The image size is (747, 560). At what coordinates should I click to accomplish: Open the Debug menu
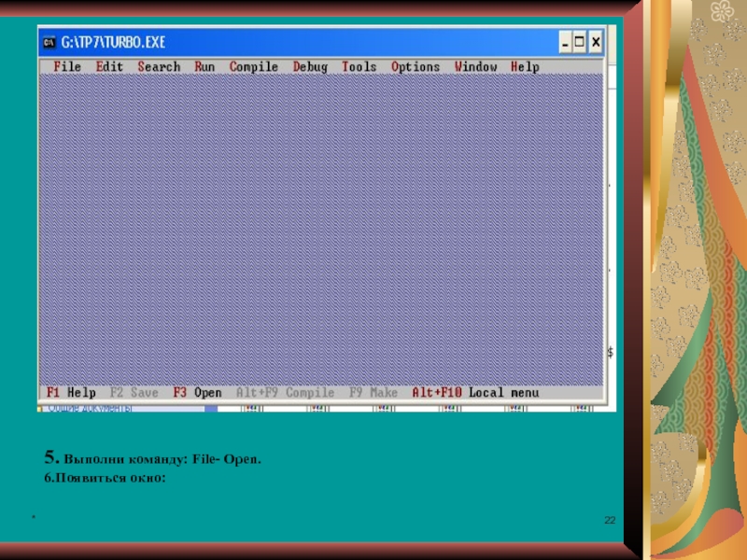coord(310,67)
